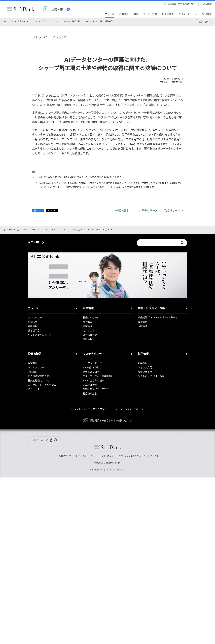The height and width of the screenshot is (644, 215).
Task: Open the 古物営業法に基づく表示 footer link
Action: pos(130,456)
